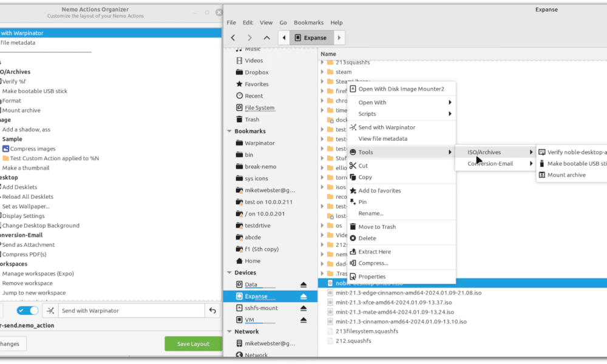Click the Delete icon in context menu
This screenshot has width=607, height=364.
point(353,238)
